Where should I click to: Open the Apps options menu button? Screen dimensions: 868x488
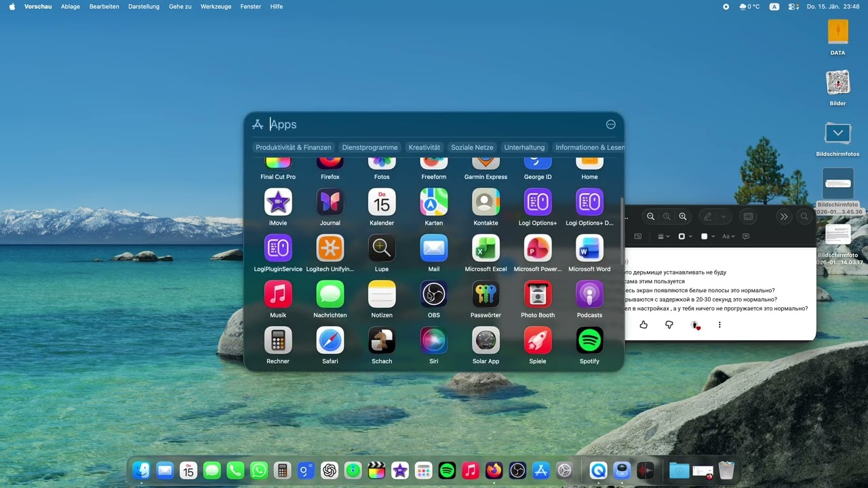(610, 124)
